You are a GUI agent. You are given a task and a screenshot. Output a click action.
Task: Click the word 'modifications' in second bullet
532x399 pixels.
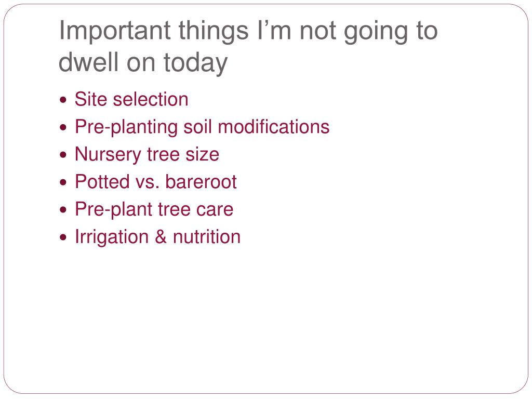[x=273, y=127]
